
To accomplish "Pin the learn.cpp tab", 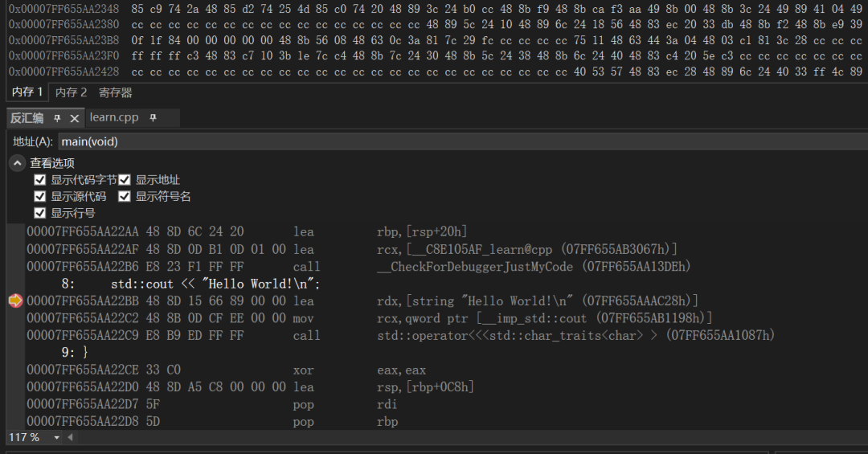I will (x=154, y=117).
